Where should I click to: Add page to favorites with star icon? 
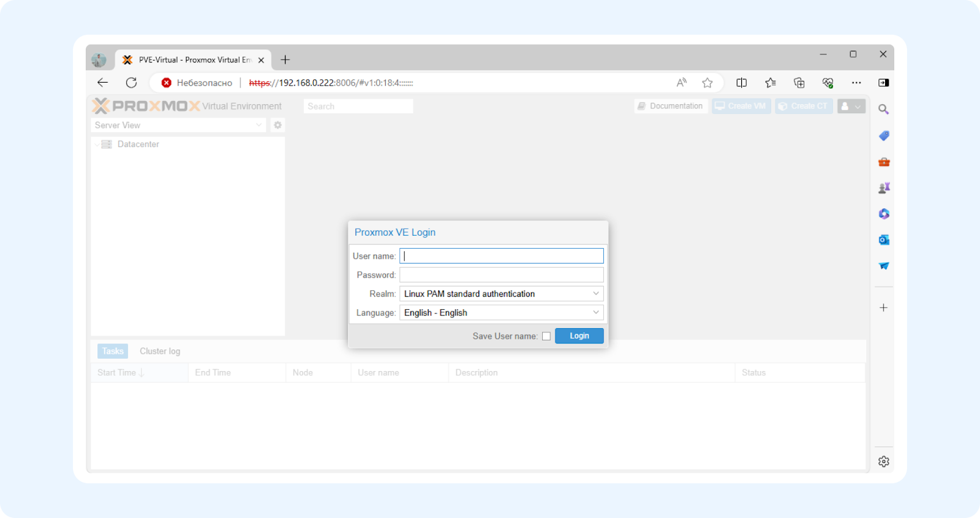point(707,83)
